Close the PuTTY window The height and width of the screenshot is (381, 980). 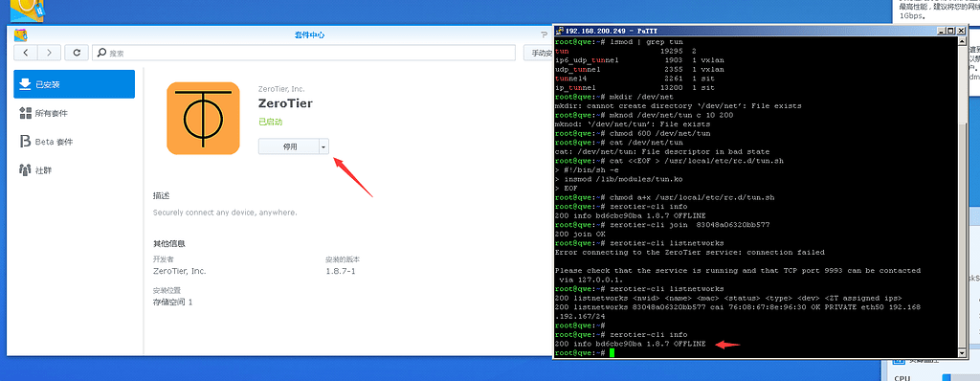tap(961, 31)
